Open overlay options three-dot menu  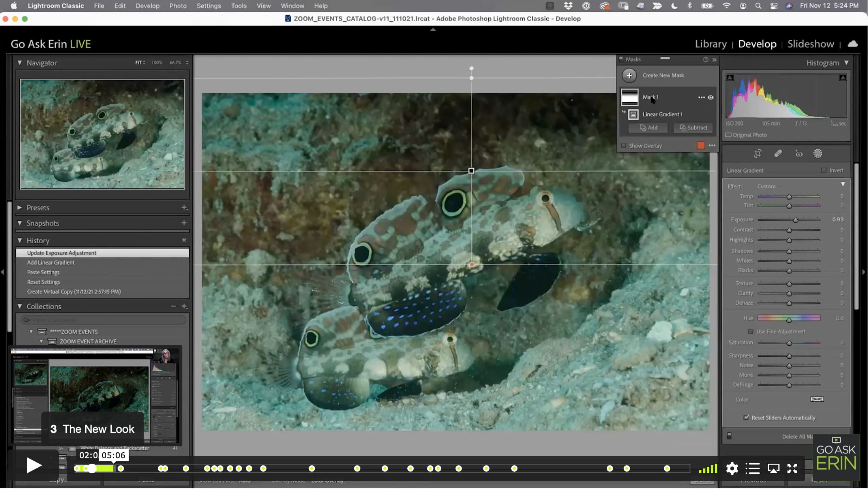point(712,145)
